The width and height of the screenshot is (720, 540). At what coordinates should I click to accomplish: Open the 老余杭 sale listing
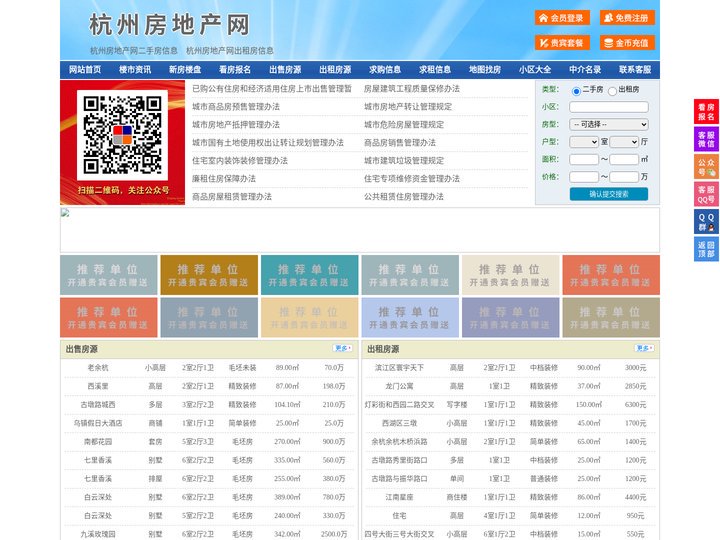[98, 368]
